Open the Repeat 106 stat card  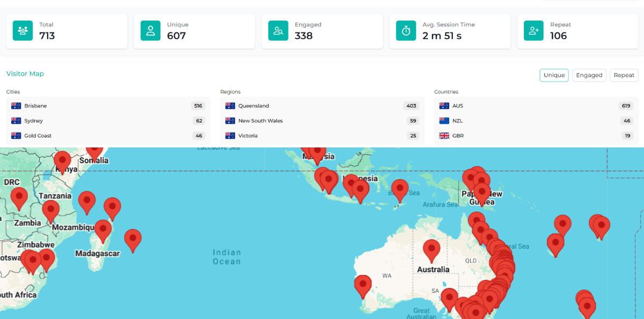[x=577, y=31]
